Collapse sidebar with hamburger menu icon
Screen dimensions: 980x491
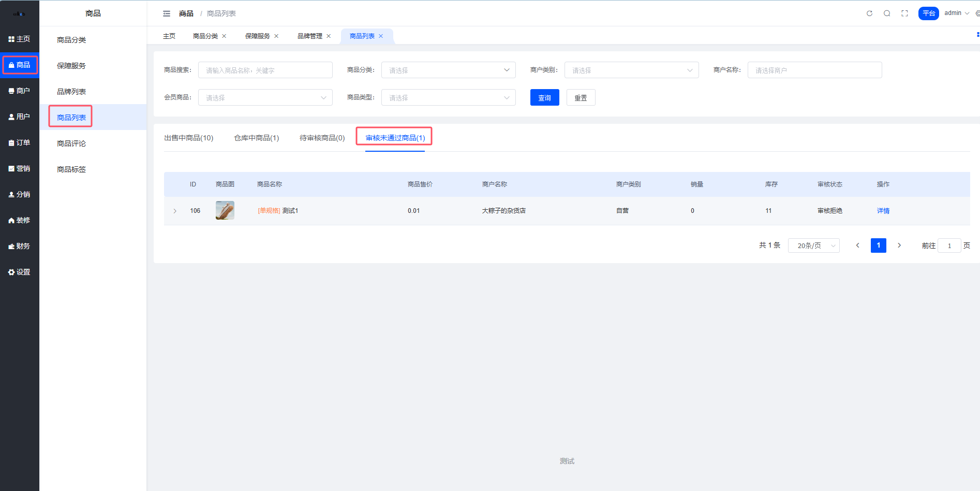pyautogui.click(x=167, y=13)
